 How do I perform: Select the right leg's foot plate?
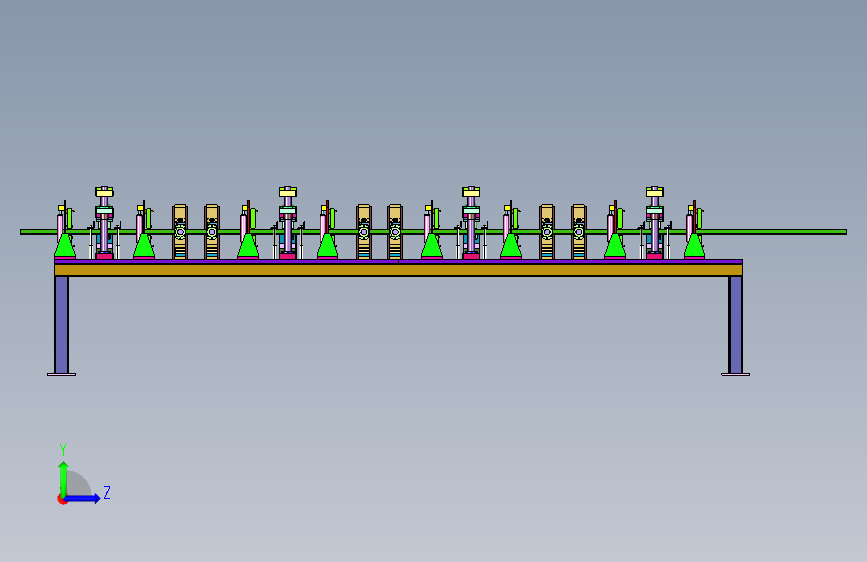[735, 374]
